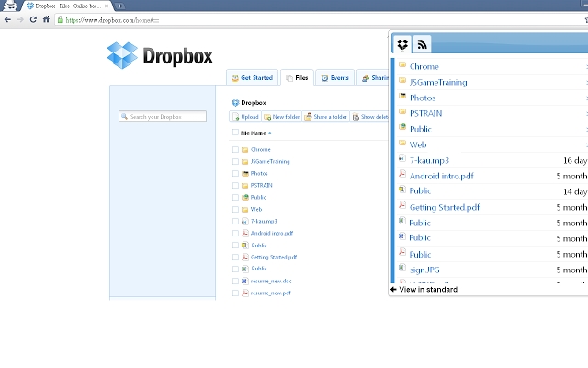
Task: Check the box next to Chrome folder
Action: (x=235, y=149)
